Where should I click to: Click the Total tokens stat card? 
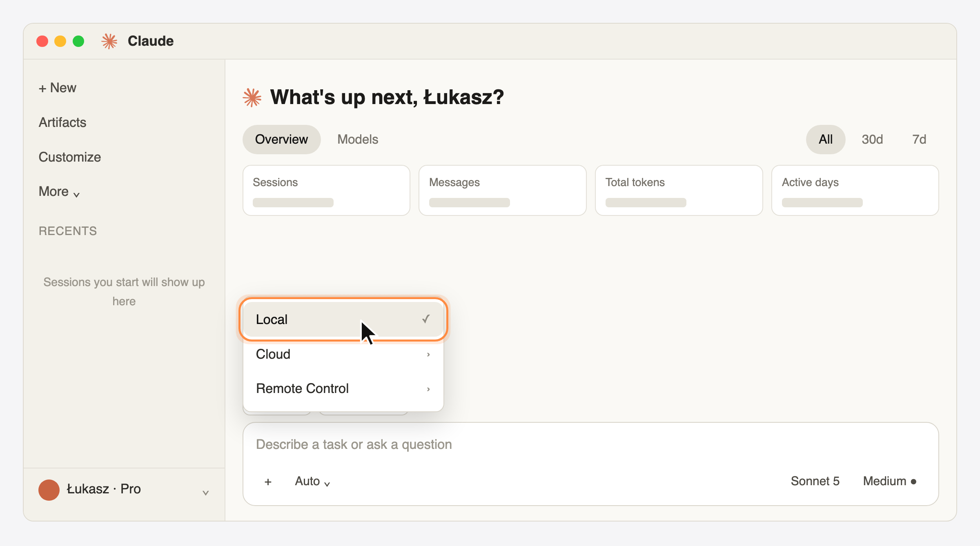pos(679,191)
